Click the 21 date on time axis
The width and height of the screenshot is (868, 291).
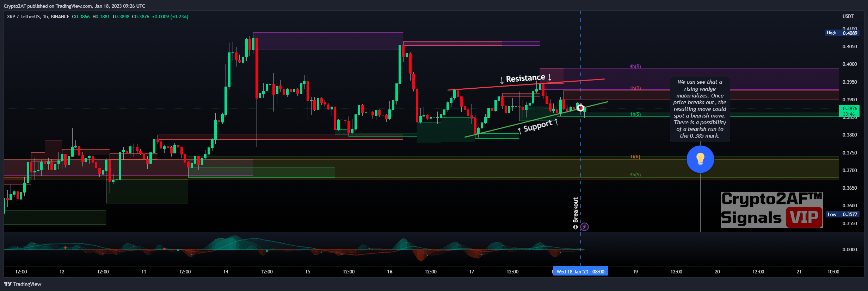point(799,272)
